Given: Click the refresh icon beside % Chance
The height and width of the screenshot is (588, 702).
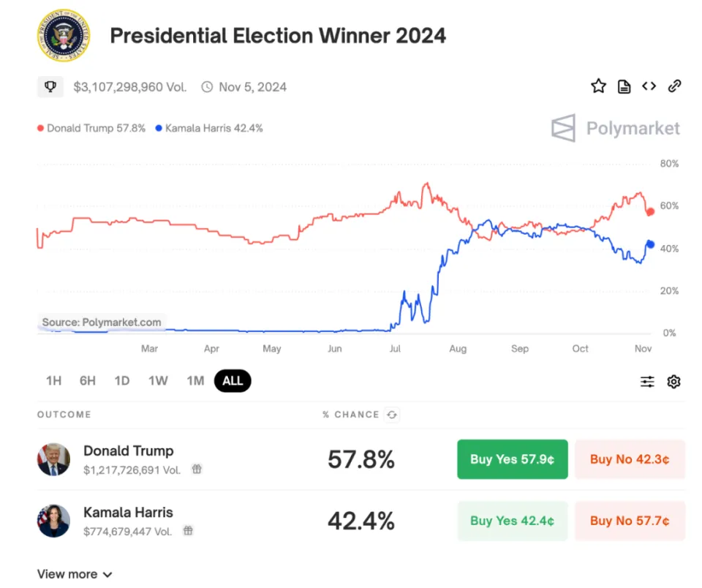Looking at the screenshot, I should click(x=392, y=415).
